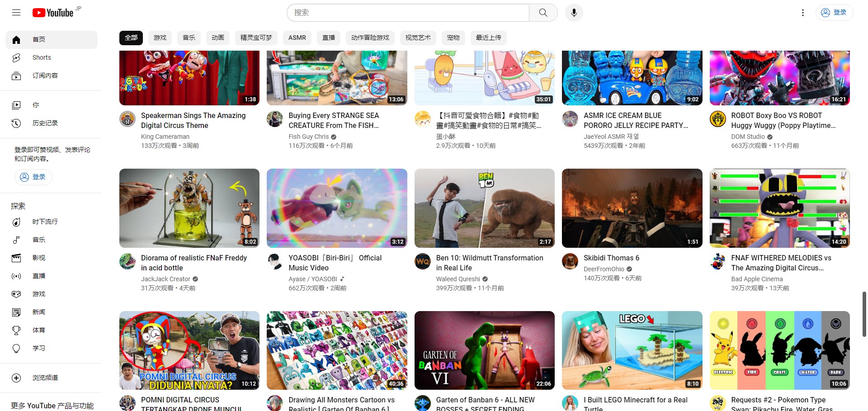Play FNaF Freddy acid bottle diorama thumbnail
This screenshot has height=411, width=868.
tap(189, 208)
